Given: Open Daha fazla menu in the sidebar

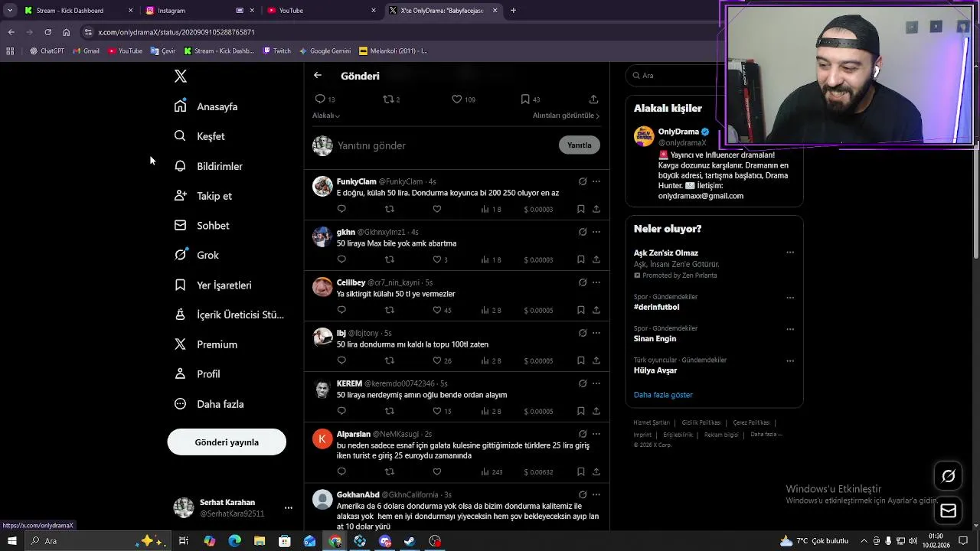Looking at the screenshot, I should 209,404.
